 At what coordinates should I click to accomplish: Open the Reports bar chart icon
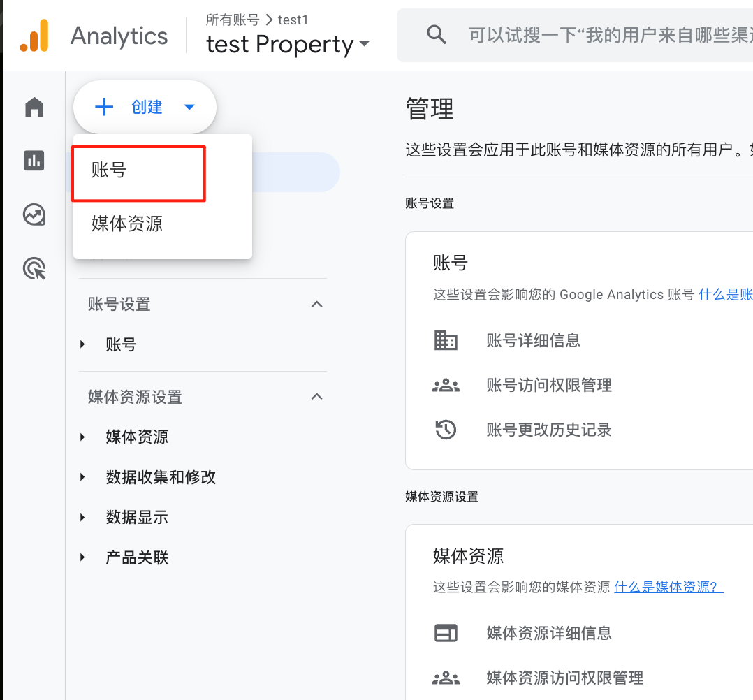(34, 161)
